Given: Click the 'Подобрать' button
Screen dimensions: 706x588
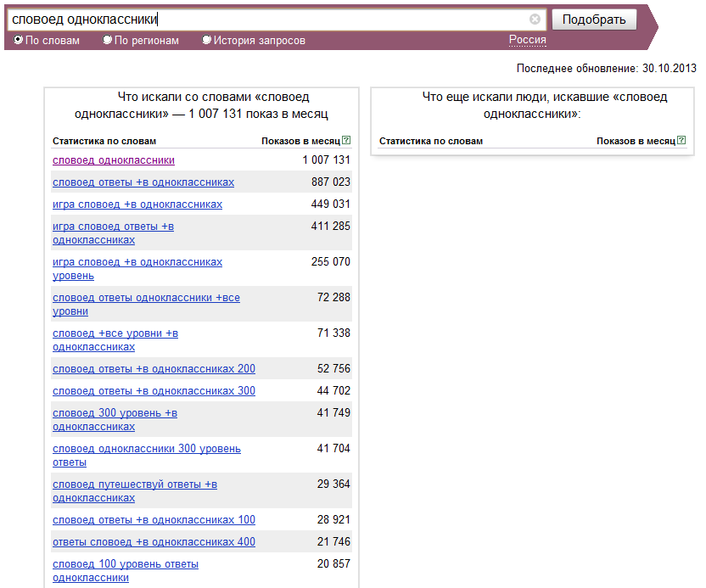Looking at the screenshot, I should (x=594, y=20).
